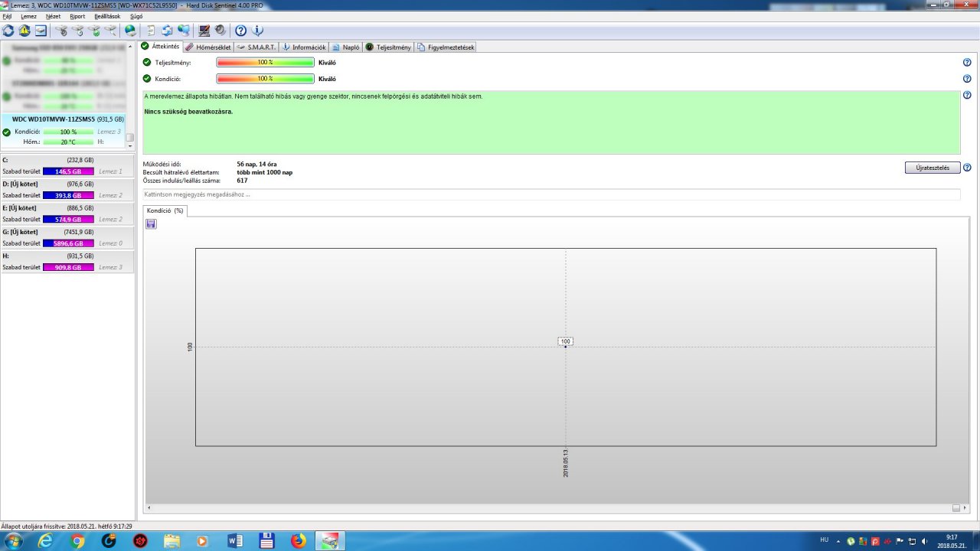The height and width of the screenshot is (551, 980).
Task: Open Internet Explorer from the taskbar
Action: coord(45,540)
